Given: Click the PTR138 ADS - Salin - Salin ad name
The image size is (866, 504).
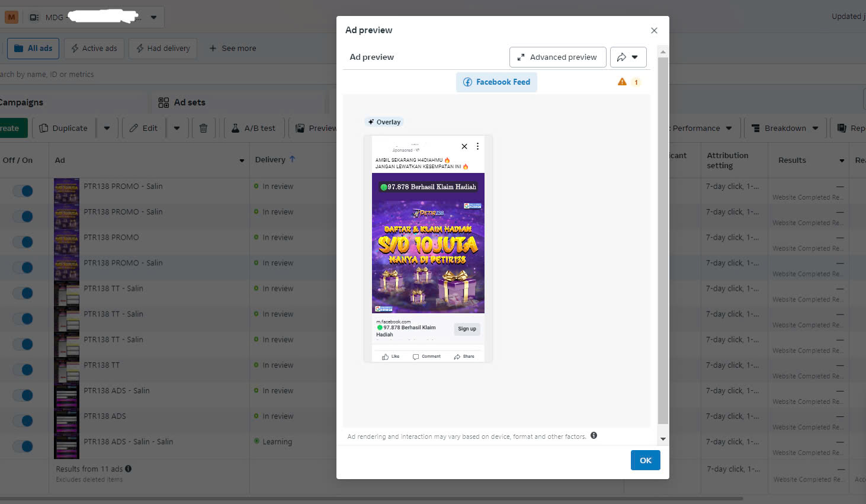Looking at the screenshot, I should point(129,442).
